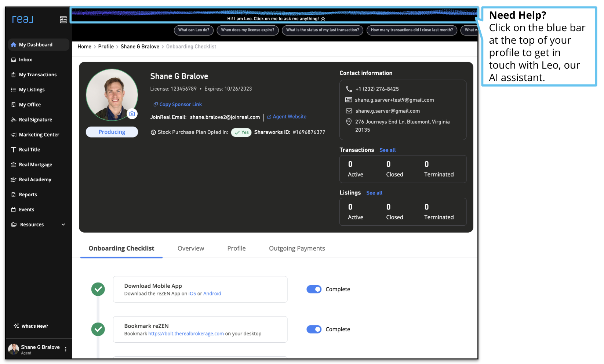Click See all next to Transactions
604x364 pixels.
pyautogui.click(x=387, y=150)
